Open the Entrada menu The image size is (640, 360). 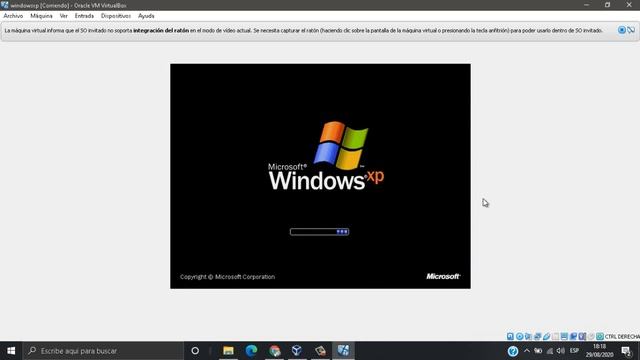[84, 16]
